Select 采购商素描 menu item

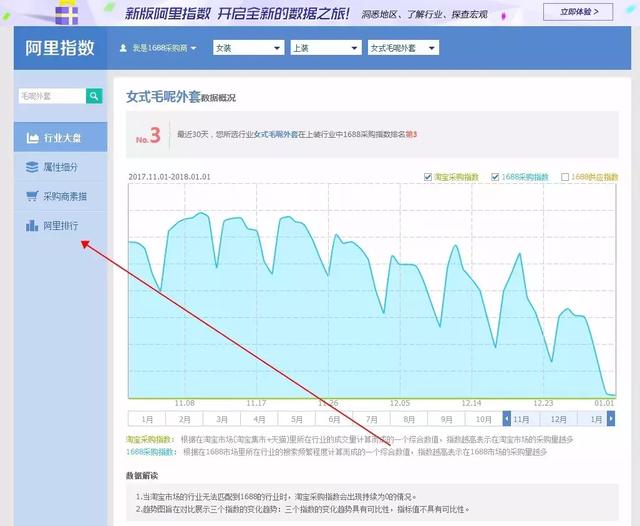click(x=60, y=196)
